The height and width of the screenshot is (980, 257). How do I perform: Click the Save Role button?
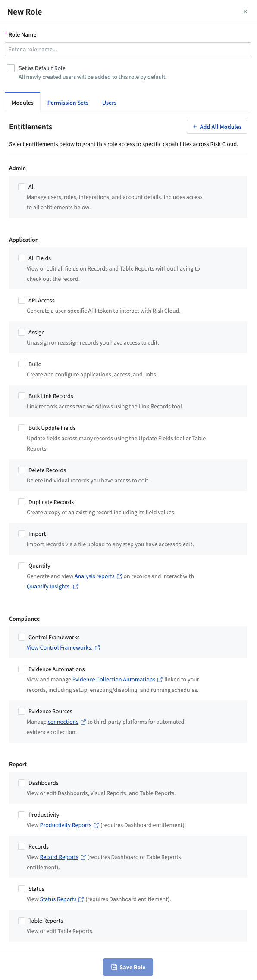tap(128, 967)
